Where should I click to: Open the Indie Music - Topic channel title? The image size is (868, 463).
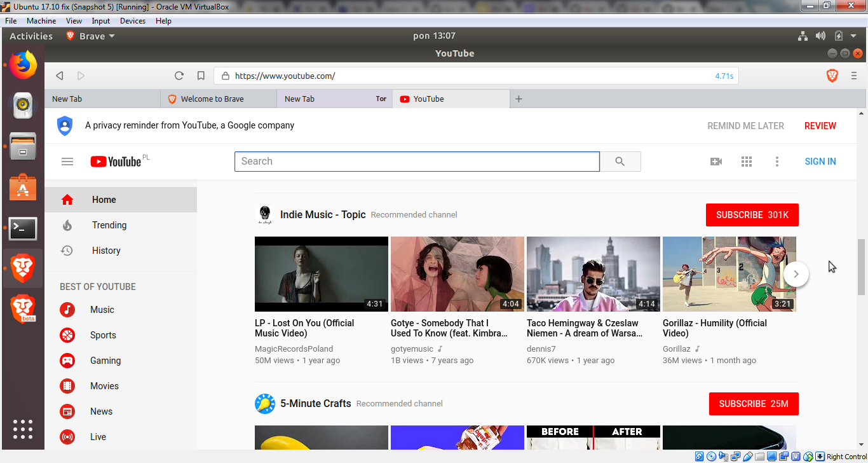point(323,215)
